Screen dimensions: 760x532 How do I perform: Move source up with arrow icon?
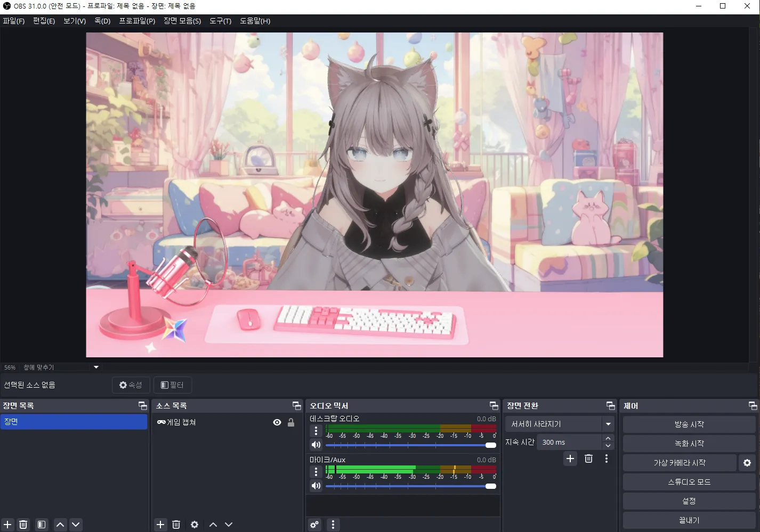pos(213,525)
